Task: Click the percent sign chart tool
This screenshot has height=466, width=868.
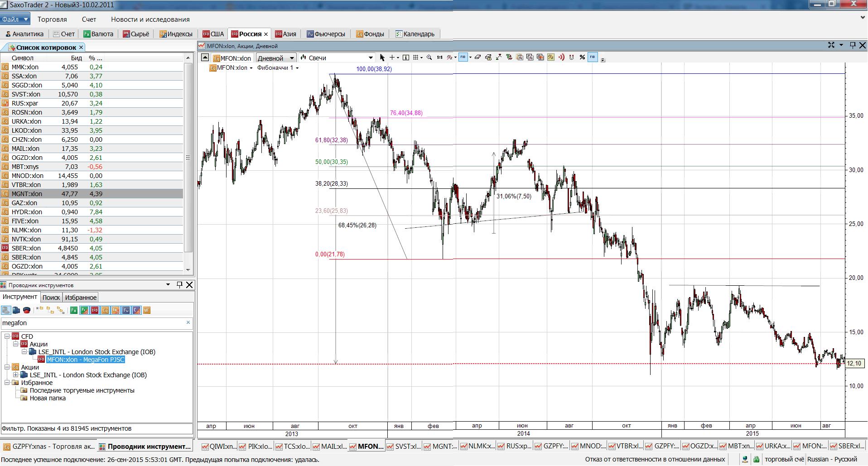Action: tap(582, 57)
